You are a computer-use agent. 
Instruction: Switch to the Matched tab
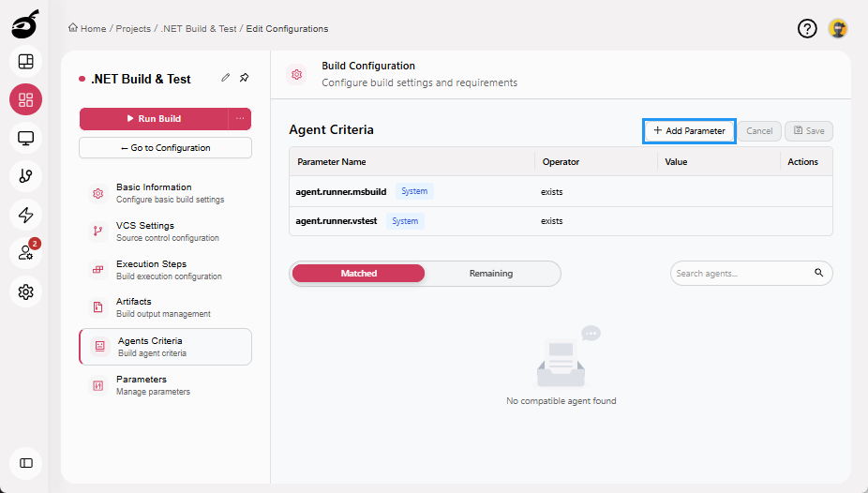(359, 274)
